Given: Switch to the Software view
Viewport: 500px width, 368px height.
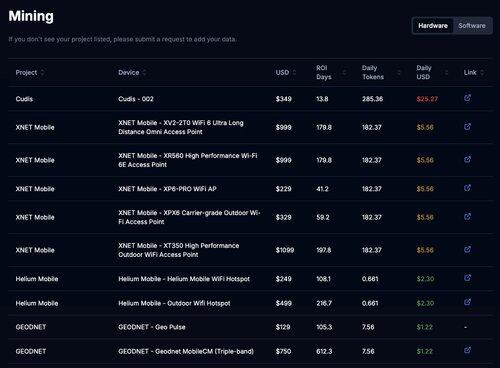Looking at the screenshot, I should coord(472,26).
